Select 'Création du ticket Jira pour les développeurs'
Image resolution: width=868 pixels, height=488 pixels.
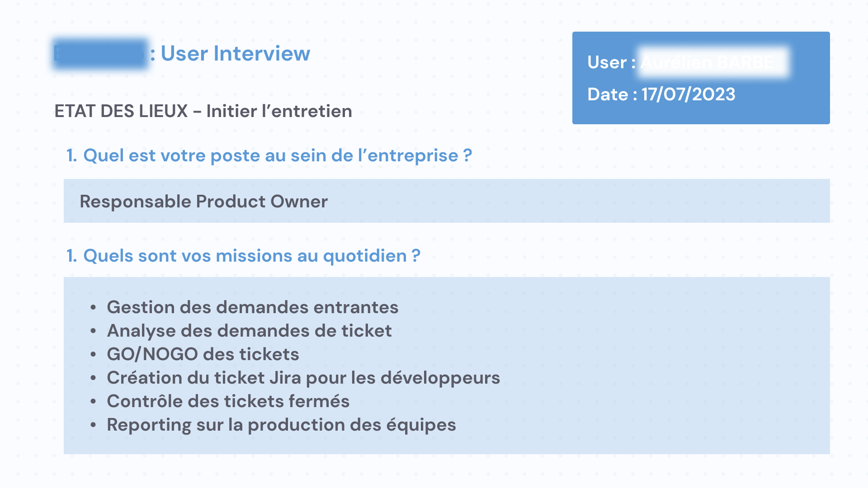click(x=303, y=378)
